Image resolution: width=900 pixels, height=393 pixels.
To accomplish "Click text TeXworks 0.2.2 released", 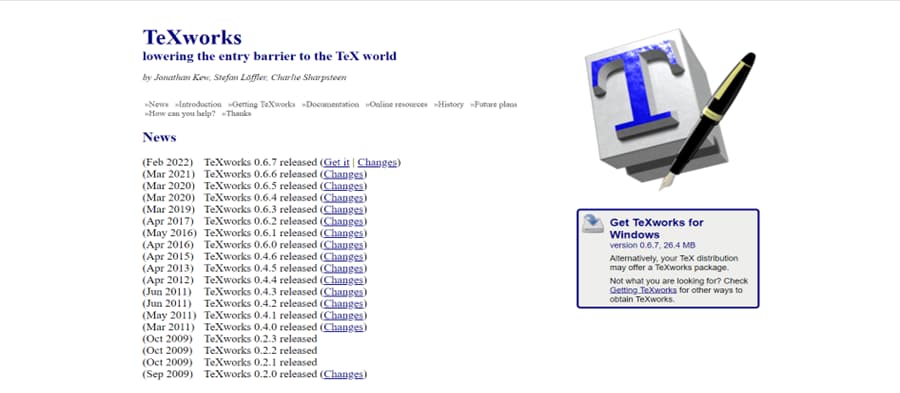I will pos(261,351).
